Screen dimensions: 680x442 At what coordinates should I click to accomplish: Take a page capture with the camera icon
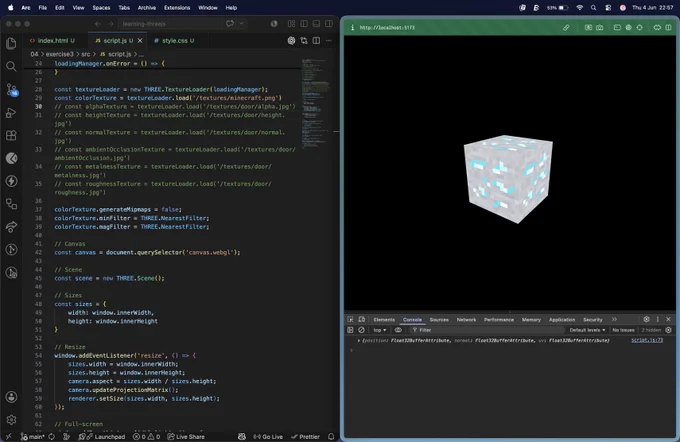[x=599, y=27]
